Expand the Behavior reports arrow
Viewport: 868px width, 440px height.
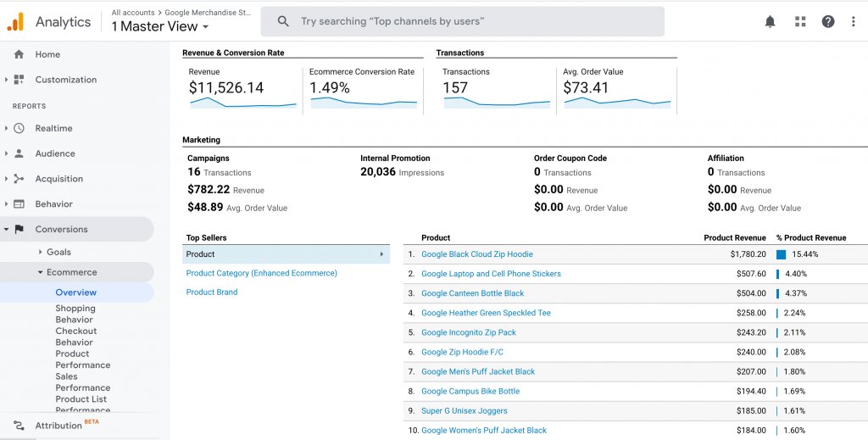coord(6,203)
